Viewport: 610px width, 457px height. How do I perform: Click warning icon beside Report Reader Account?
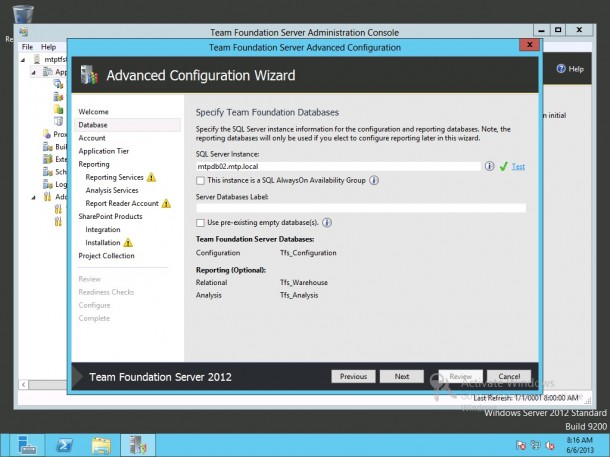(x=166, y=203)
